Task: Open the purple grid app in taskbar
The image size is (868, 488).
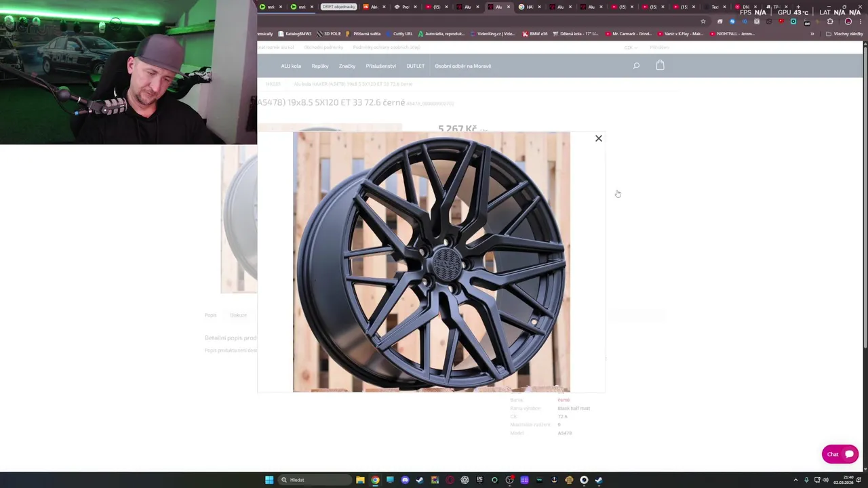Action: click(x=524, y=480)
